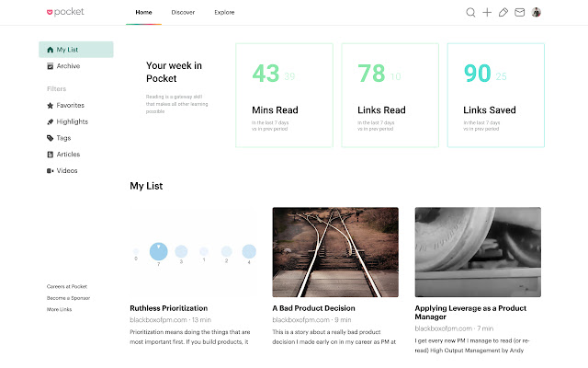This screenshot has width=588, height=368.
Task: Click the Links Saved stat card
Action: click(496, 96)
